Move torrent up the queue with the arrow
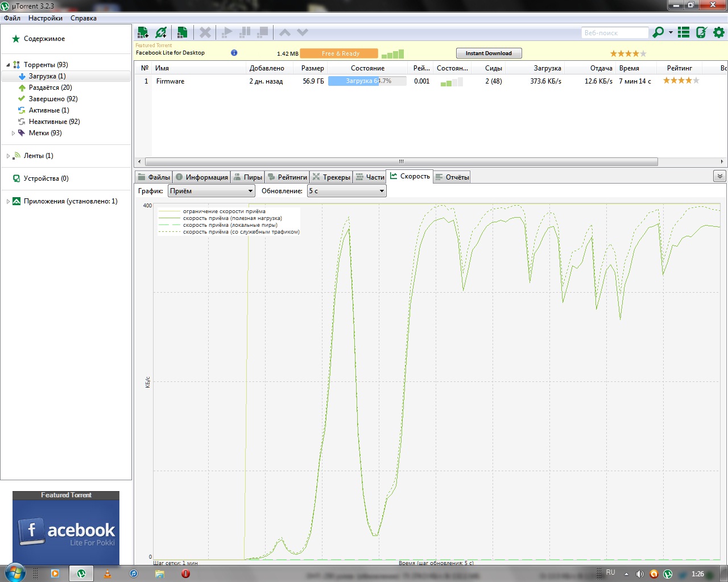The height and width of the screenshot is (582, 728). point(285,32)
